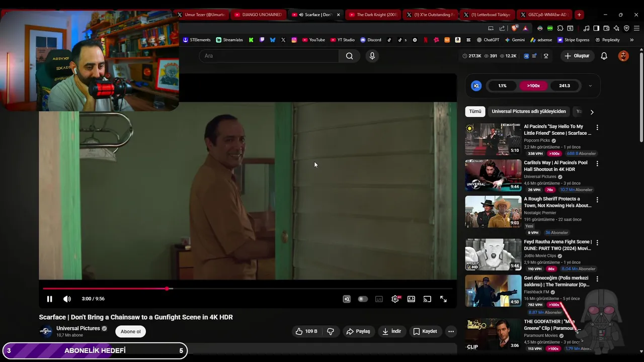Switch to theater mode
Viewport: 644px width, 362px height.
point(411,299)
